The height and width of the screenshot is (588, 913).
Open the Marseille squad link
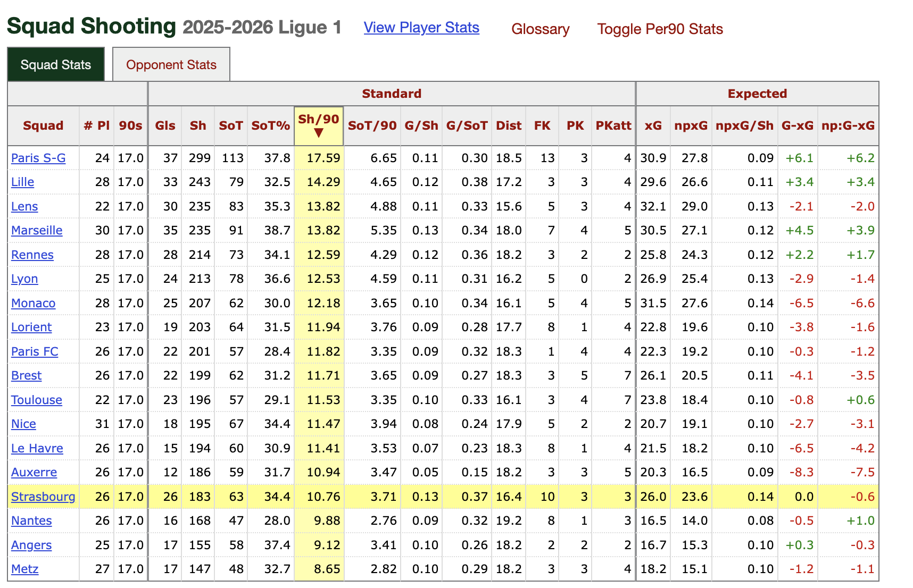click(37, 230)
